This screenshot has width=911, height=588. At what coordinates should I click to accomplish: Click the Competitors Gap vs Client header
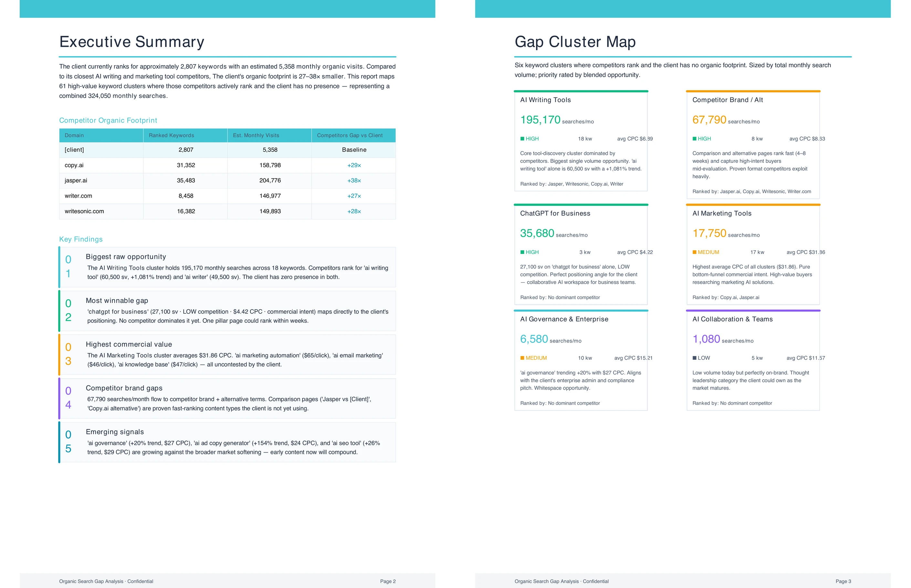349,136
